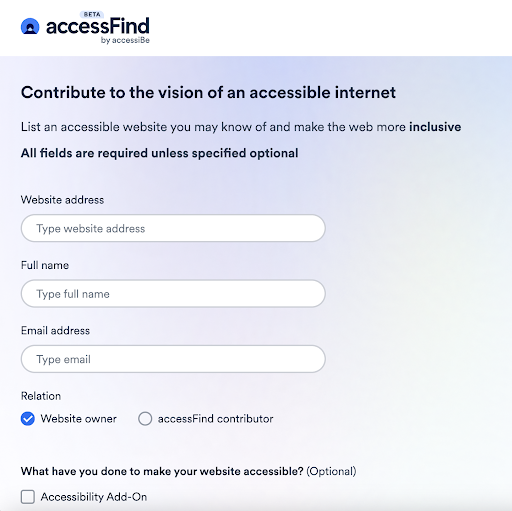Click the 'by accessiBe' tagline
The width and height of the screenshot is (512, 511).
125,40
